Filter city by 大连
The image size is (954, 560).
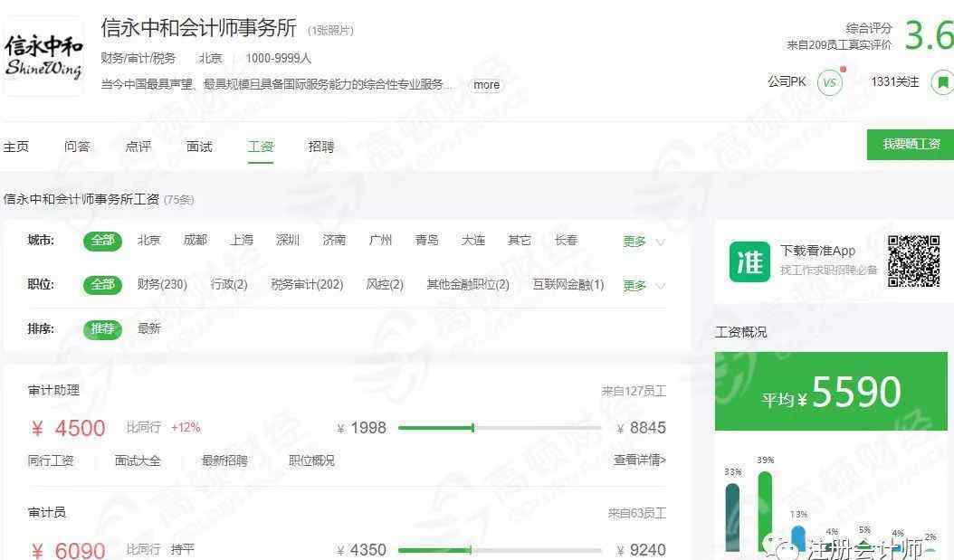[472, 240]
